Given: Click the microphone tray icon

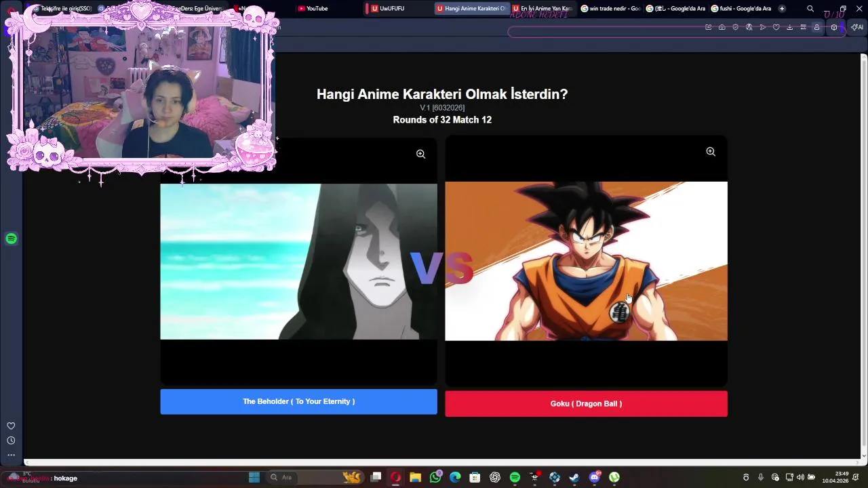Looking at the screenshot, I should click(761, 477).
